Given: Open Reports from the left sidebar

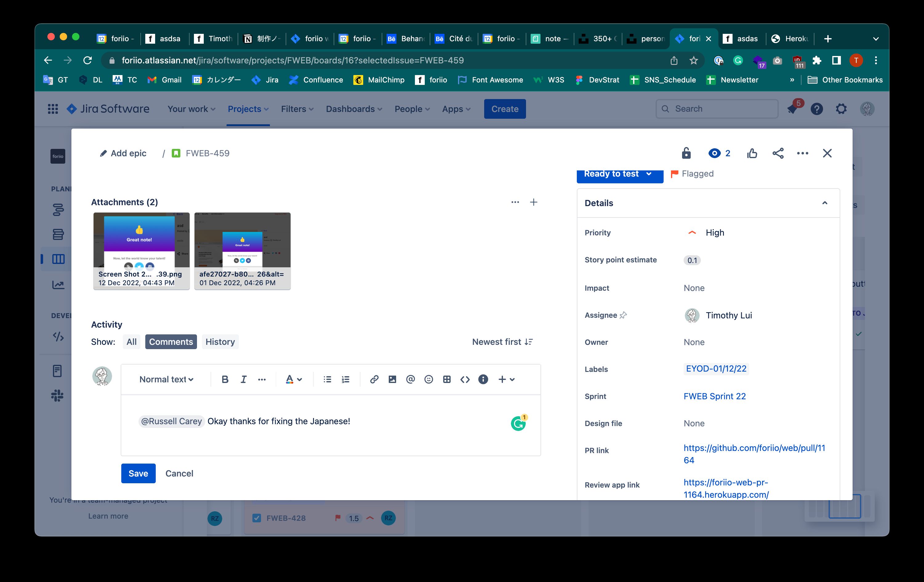Looking at the screenshot, I should tap(58, 284).
